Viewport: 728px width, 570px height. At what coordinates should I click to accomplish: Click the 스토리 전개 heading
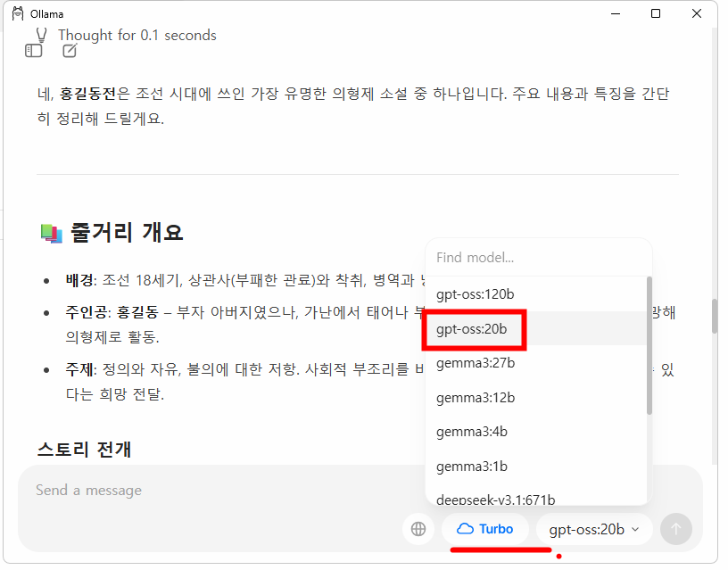click(x=84, y=450)
